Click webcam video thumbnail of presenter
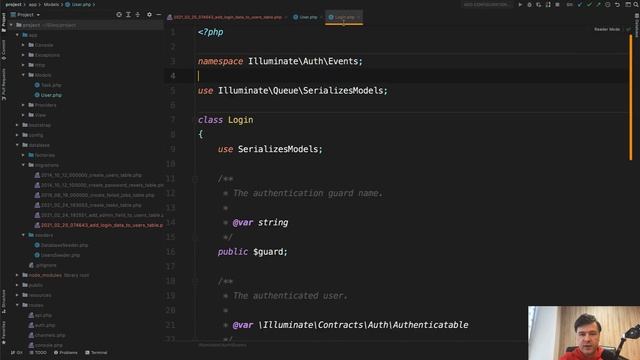 tap(584, 333)
